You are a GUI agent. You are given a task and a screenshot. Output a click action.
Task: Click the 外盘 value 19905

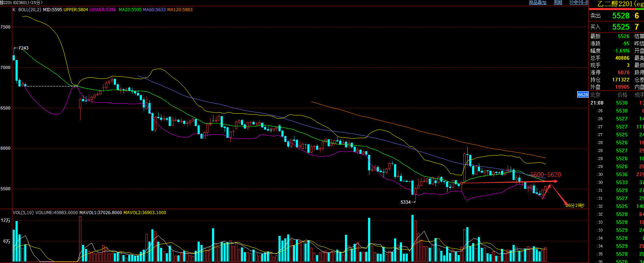(622, 87)
